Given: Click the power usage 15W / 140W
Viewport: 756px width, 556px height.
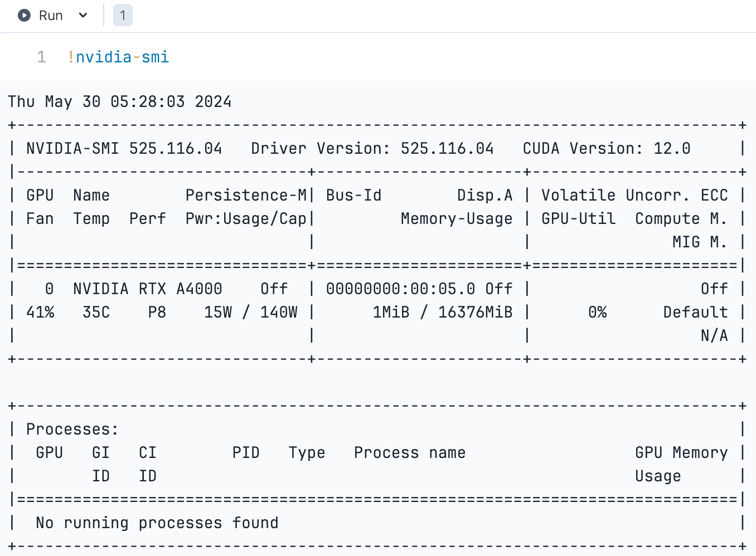Looking at the screenshot, I should click(x=250, y=312).
